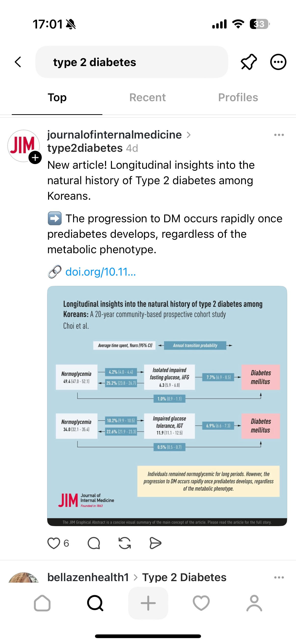Repost the Journal of Internal Medicine post
Viewport: 296px width, 644px height.
coord(125,543)
